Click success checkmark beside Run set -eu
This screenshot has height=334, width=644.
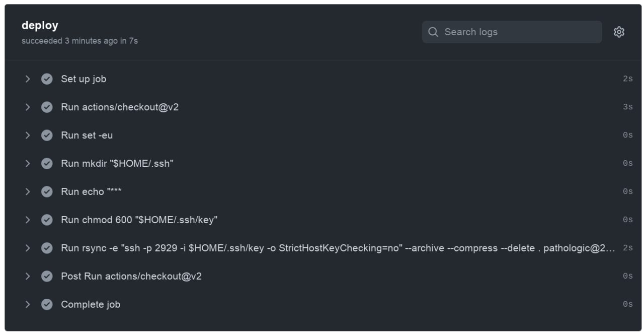47,135
